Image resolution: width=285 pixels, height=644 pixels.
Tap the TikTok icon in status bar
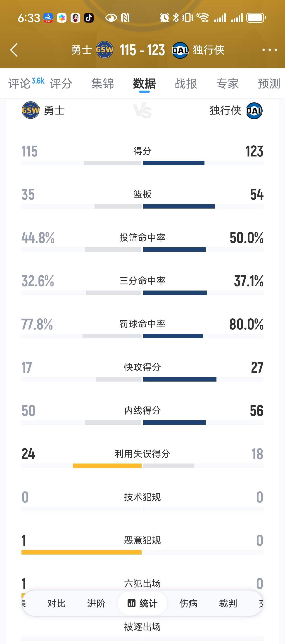[x=89, y=18]
